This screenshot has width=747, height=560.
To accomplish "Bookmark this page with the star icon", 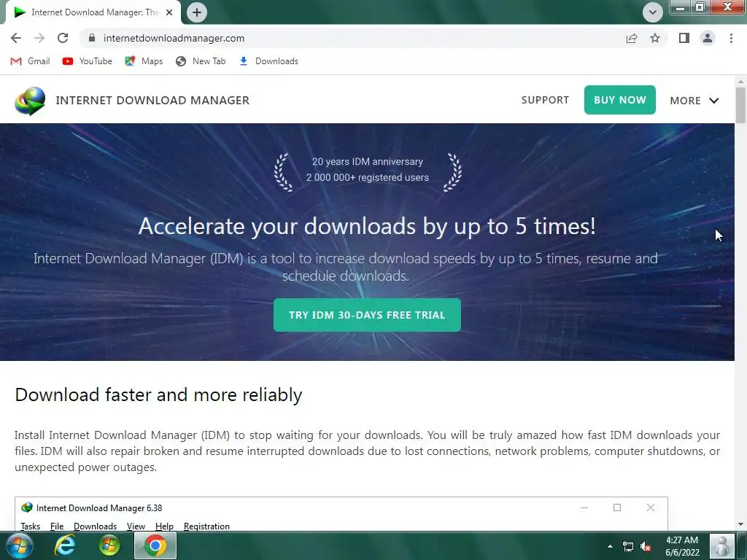I will coord(655,38).
